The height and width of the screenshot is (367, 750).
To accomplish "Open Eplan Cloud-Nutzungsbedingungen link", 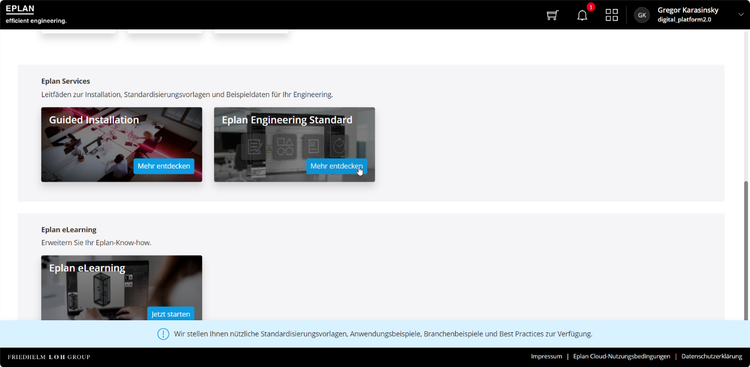I will coord(621,356).
